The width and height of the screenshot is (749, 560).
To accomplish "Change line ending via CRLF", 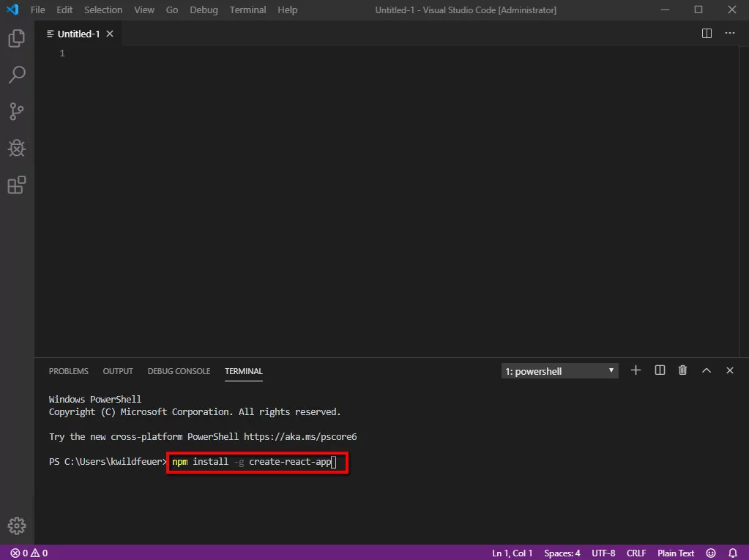I will point(636,553).
